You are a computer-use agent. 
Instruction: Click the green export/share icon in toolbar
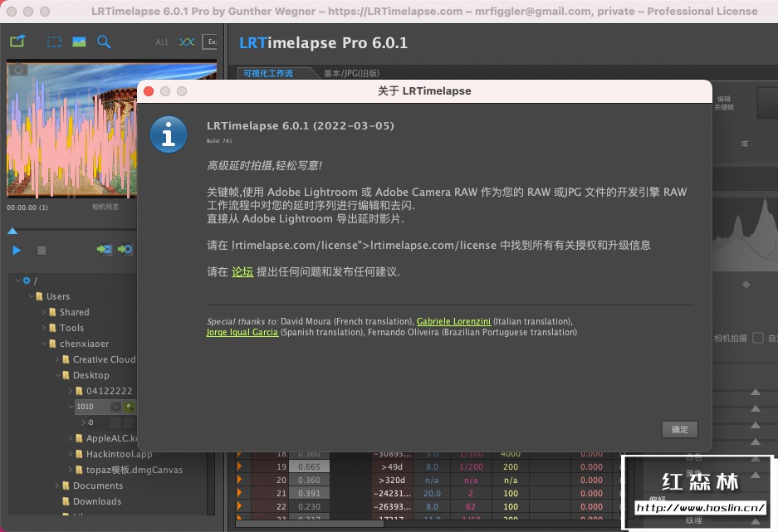[17, 41]
